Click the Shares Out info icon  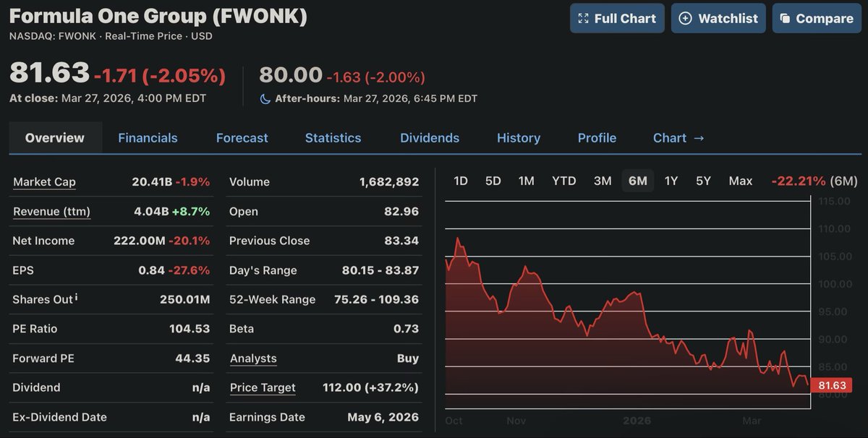[x=77, y=297]
